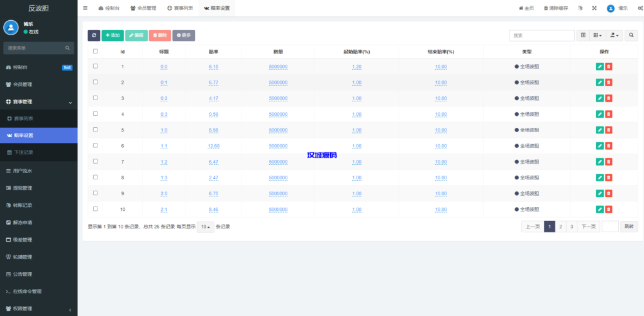
Task: Click the green 添加 button
Action: pos(113,35)
